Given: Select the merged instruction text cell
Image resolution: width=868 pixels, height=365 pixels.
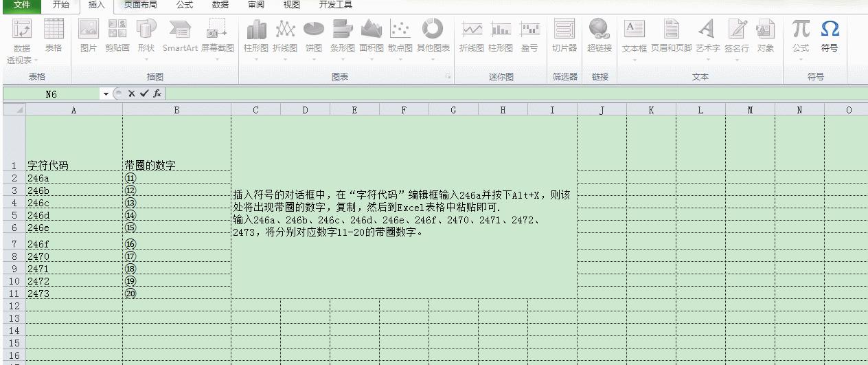Looking at the screenshot, I should [404, 207].
